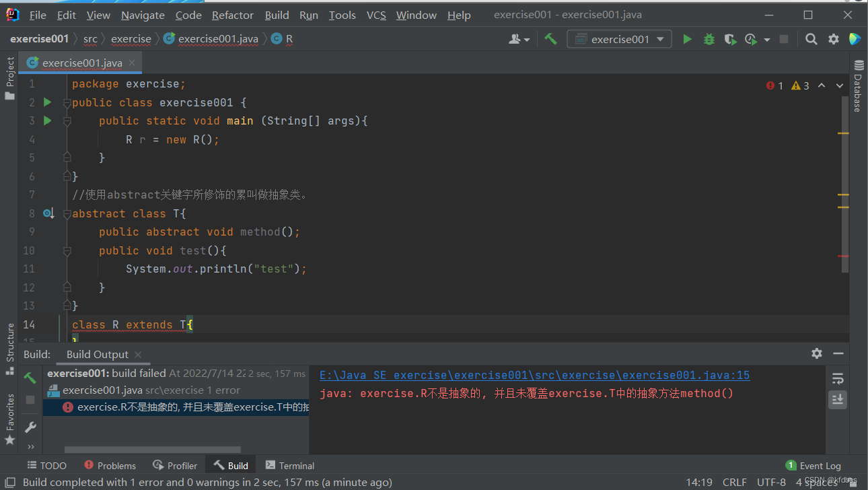Close the Build Output tab
Screen dimensions: 868x490
138,354
